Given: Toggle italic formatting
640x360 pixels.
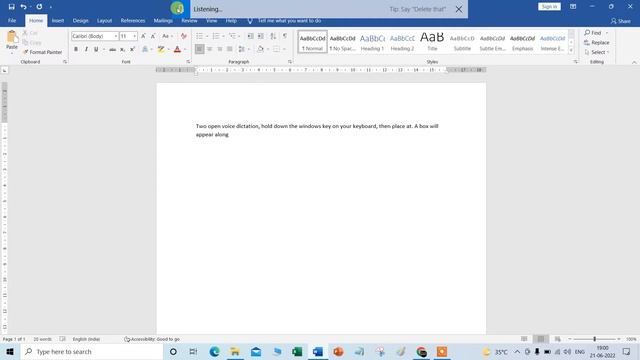Looking at the screenshot, I should pyautogui.click(x=86, y=49).
